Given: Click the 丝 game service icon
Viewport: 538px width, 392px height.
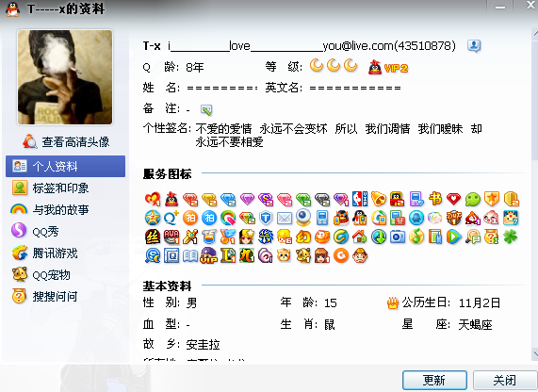Looking at the screenshot, I should point(153,237).
